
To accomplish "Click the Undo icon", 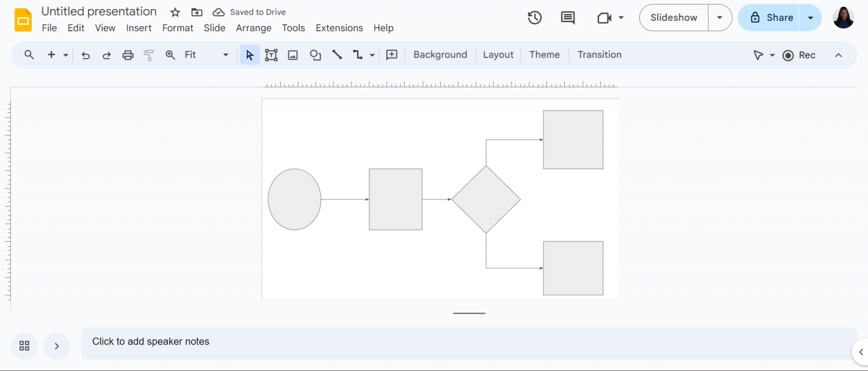I will tap(85, 55).
